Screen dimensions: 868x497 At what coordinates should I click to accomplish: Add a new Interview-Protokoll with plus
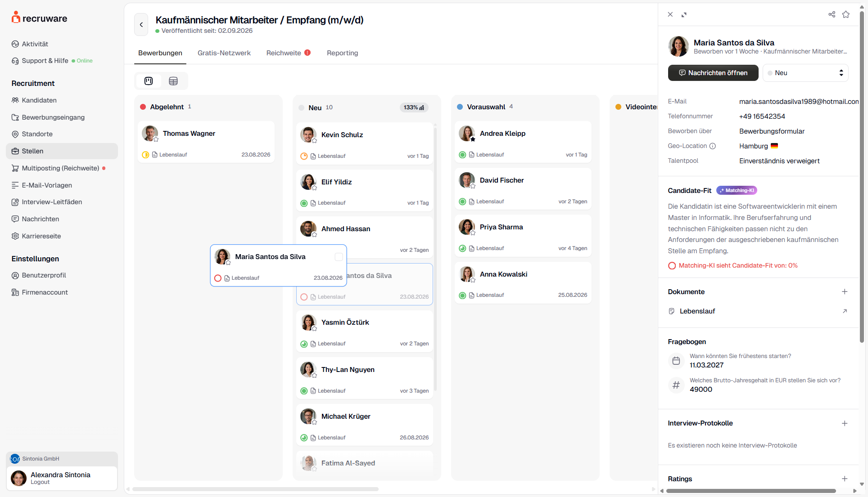pos(845,423)
